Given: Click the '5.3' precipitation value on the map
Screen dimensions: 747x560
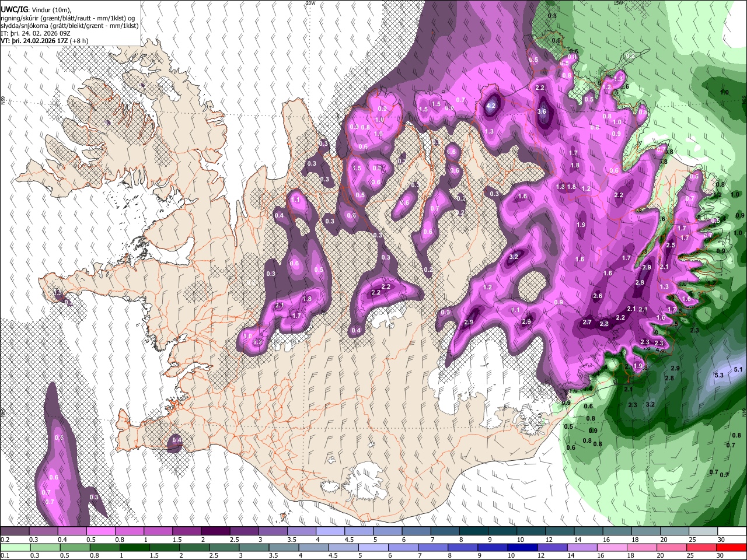Looking at the screenshot, I should coord(718,375).
